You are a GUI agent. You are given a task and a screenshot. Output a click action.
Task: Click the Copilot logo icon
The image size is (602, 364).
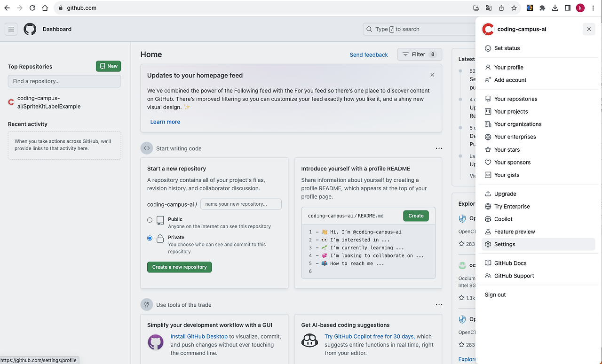click(x=309, y=341)
